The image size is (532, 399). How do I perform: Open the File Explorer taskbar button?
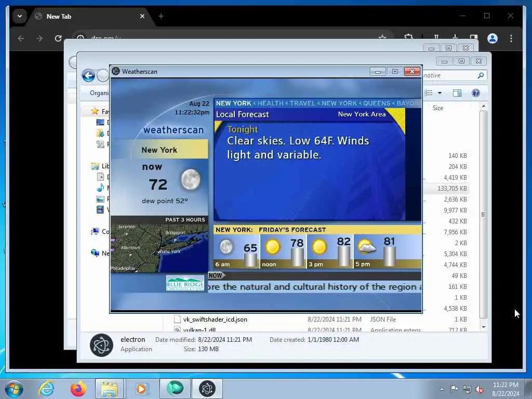click(x=109, y=389)
